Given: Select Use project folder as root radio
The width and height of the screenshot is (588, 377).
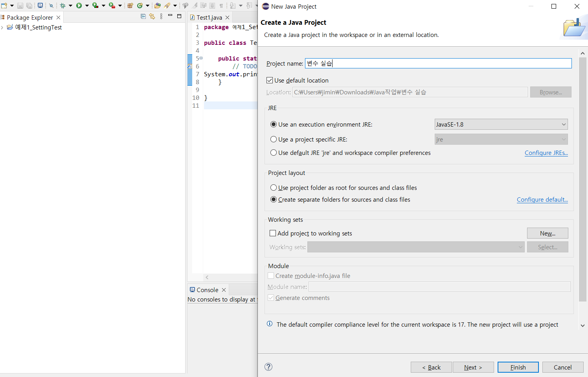Looking at the screenshot, I should point(274,188).
